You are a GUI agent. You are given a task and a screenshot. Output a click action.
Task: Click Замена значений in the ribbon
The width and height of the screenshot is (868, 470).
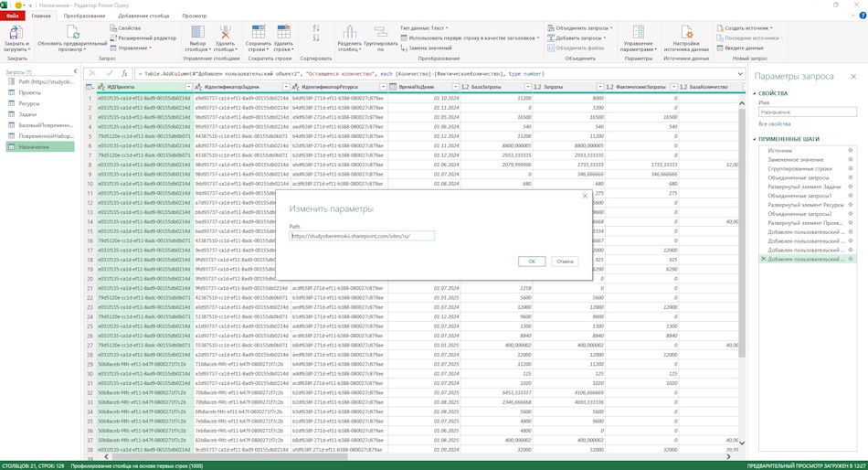click(427, 48)
